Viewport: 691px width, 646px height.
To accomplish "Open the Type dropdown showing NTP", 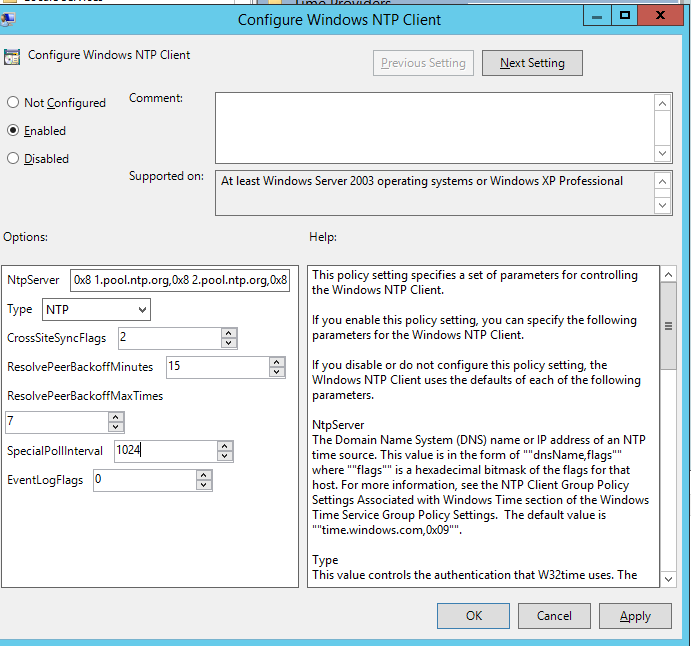I will (96, 310).
